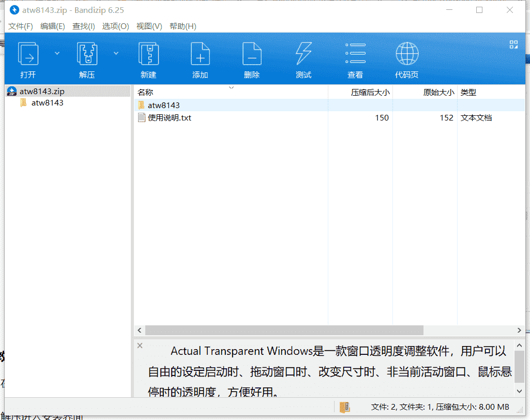Click the comment panel scroll down arrow
Image resolution: width=530 pixels, height=420 pixels.
click(x=520, y=391)
